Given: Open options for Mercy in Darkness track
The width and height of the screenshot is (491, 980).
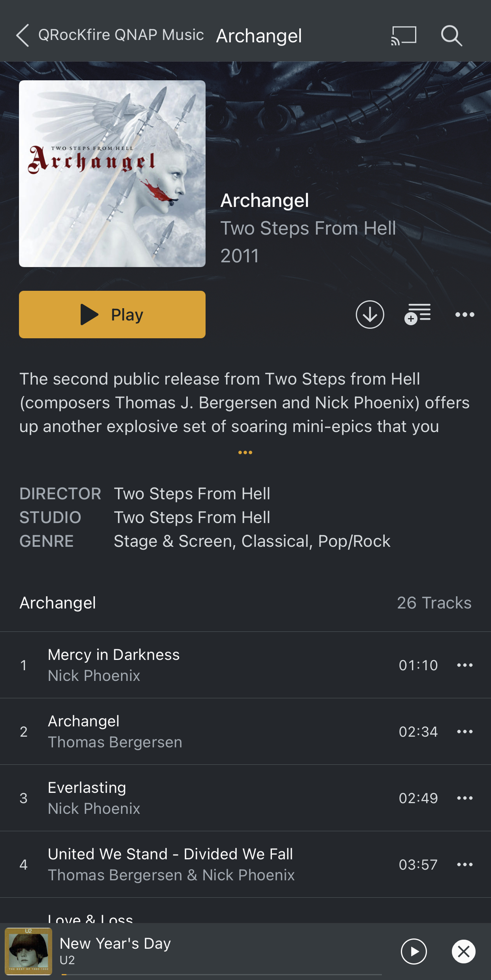Looking at the screenshot, I should point(465,665).
